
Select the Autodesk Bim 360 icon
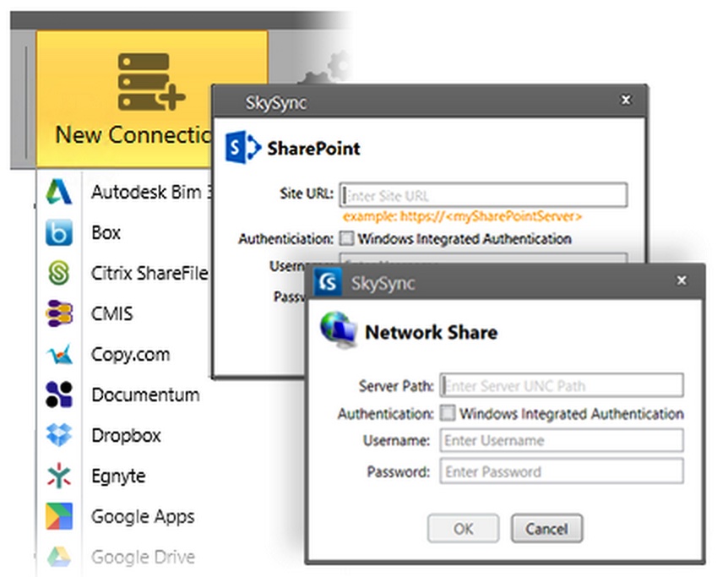click(59, 192)
